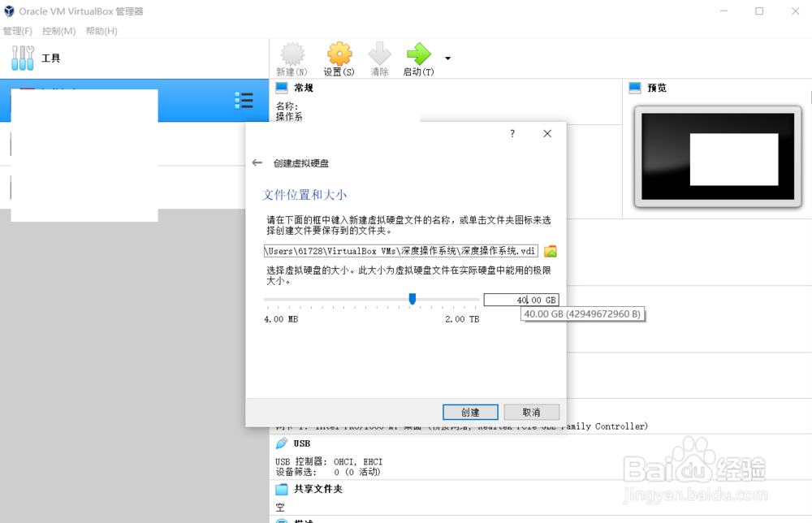Minimize the VirtualBox manager window
The height and width of the screenshot is (523, 812).
tap(724, 11)
